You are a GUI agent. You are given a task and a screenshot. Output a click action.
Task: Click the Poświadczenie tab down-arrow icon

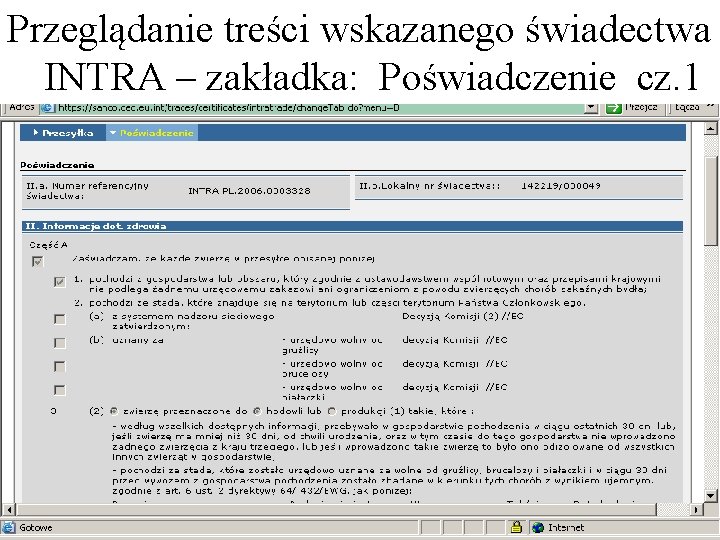pyautogui.click(x=113, y=133)
